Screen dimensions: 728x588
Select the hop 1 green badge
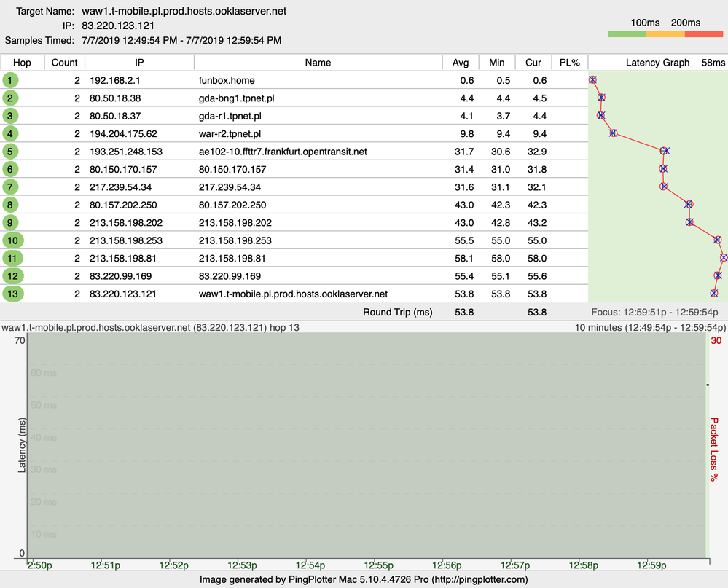click(x=10, y=80)
